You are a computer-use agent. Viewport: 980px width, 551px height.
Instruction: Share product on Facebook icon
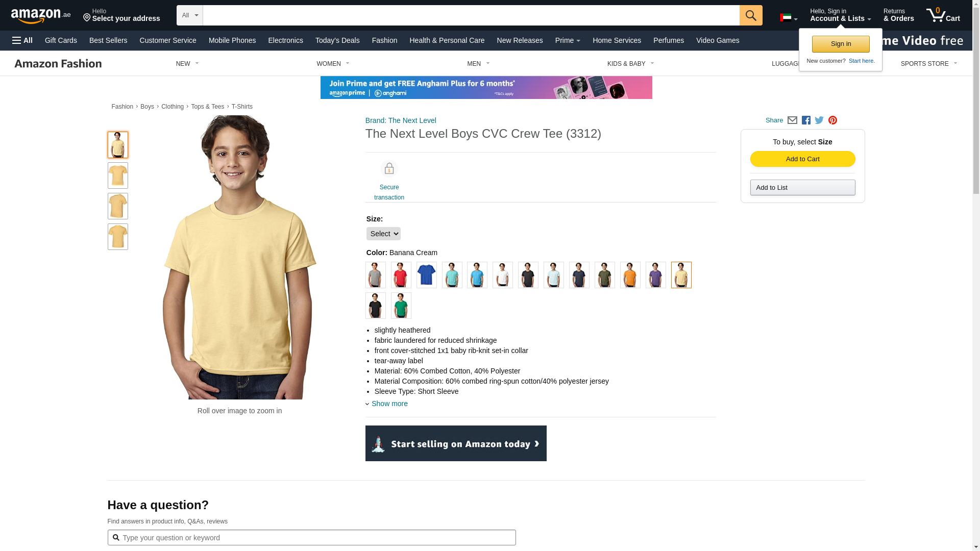[x=806, y=120]
